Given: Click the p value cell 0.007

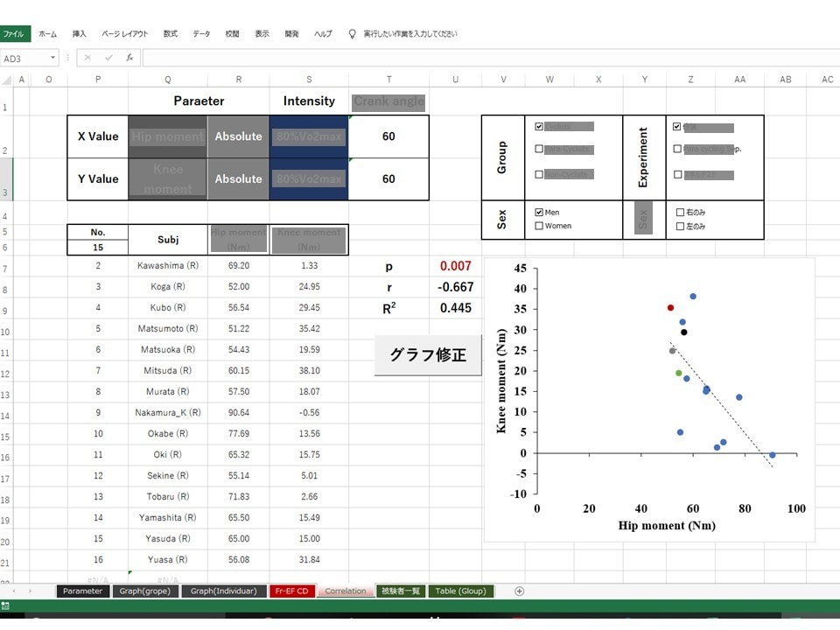Looking at the screenshot, I should point(455,266).
